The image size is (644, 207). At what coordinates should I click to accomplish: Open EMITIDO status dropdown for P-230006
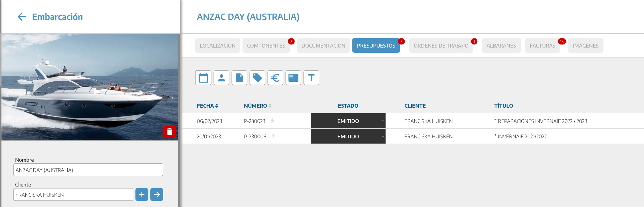[348, 136]
